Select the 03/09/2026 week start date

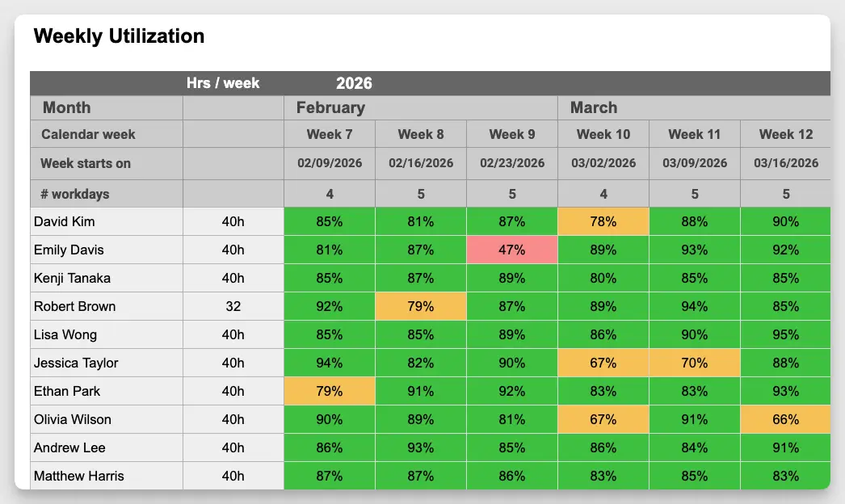(x=694, y=163)
